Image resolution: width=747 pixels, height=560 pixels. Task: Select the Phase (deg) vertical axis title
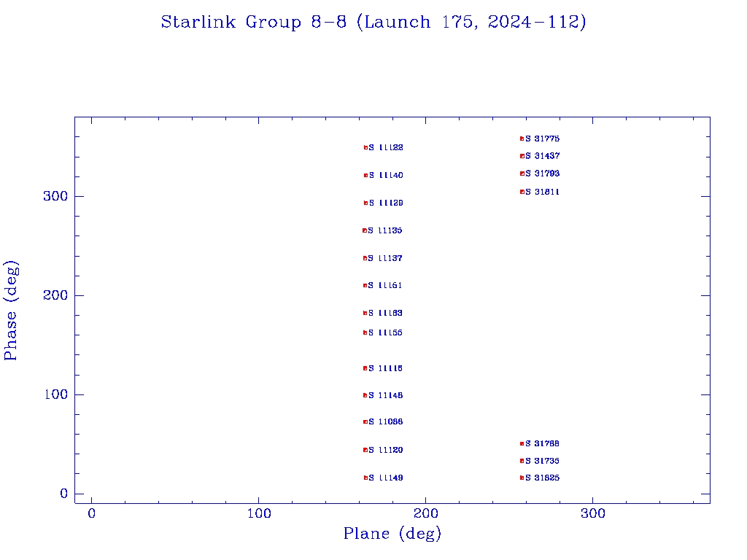[x=10, y=311]
